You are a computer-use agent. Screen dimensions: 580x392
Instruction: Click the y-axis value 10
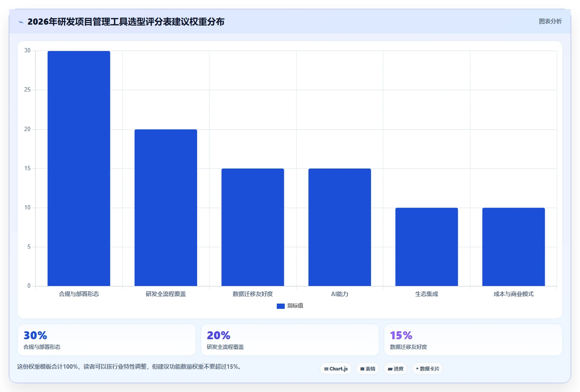tap(28, 208)
